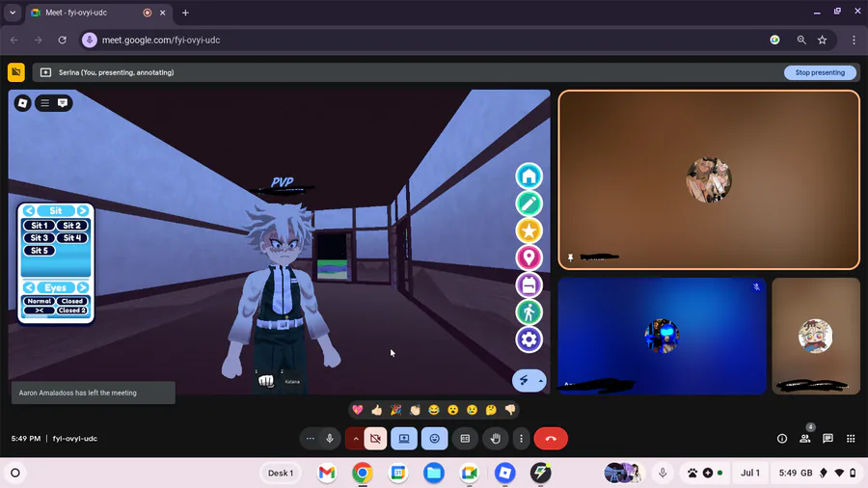Open Chrome three-dot browser menu
Screen dimensions: 868x488
coord(854,40)
